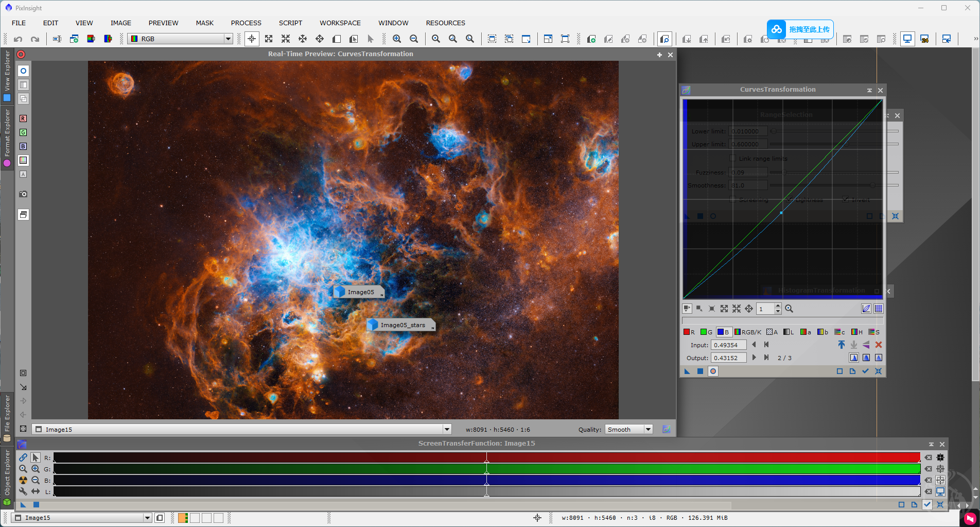Apply the STF Auto Stretch radioactive icon

pyautogui.click(x=23, y=480)
